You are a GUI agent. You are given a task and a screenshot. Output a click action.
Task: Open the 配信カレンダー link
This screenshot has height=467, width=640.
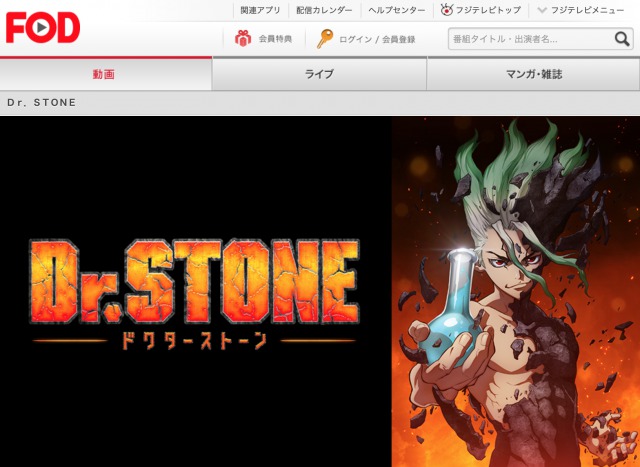pyautogui.click(x=324, y=10)
